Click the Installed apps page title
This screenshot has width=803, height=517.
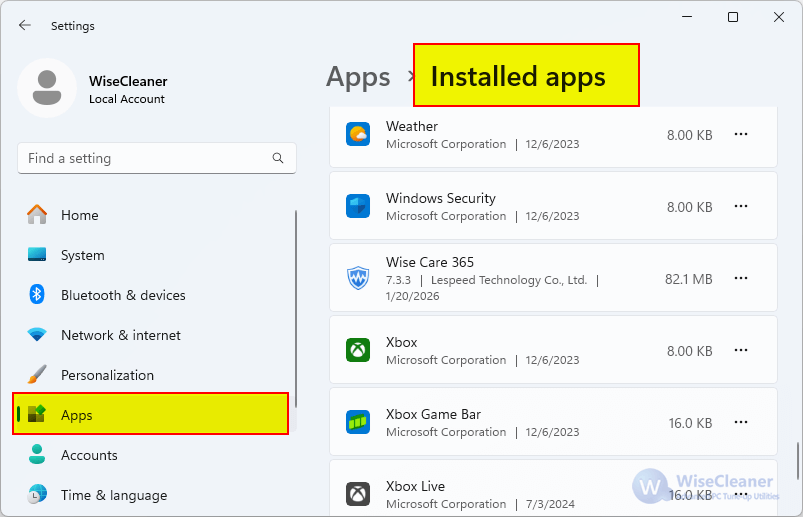click(x=518, y=77)
